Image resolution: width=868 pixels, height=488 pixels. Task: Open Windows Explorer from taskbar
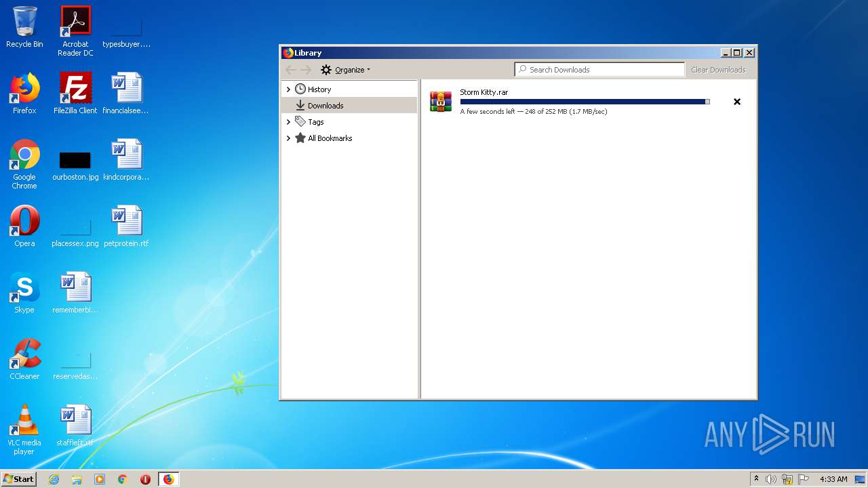coord(77,479)
